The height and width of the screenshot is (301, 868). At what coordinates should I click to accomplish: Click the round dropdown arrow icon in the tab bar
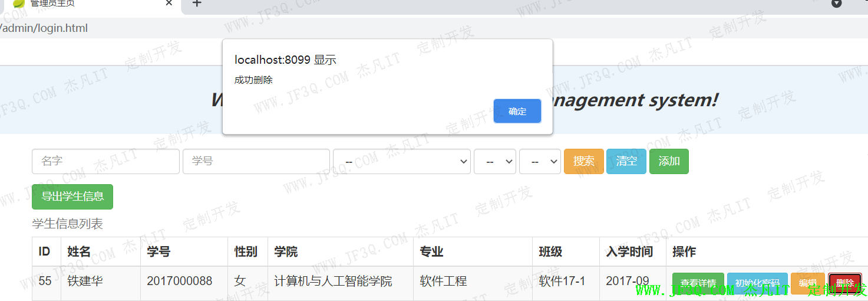(x=836, y=4)
